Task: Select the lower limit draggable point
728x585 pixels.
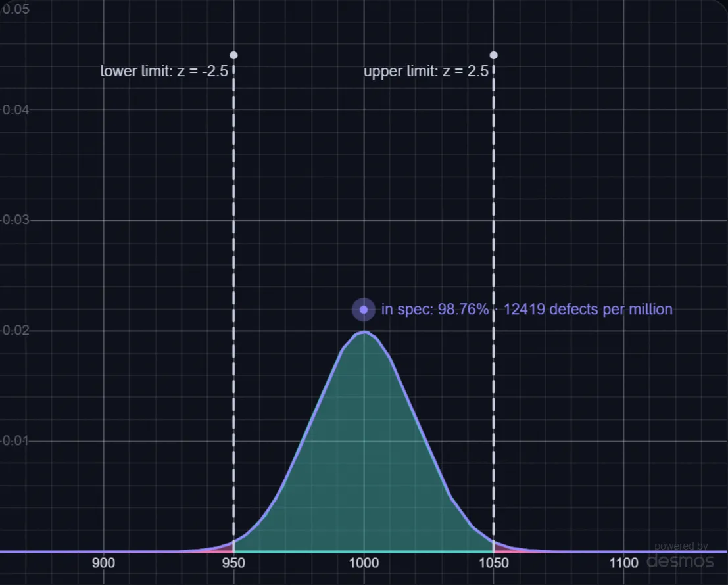Action: click(x=233, y=55)
